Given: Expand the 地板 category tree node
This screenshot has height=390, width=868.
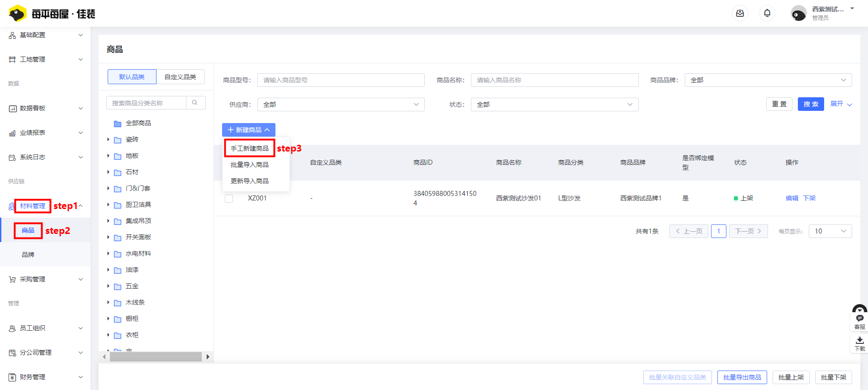Looking at the screenshot, I should coord(108,156).
